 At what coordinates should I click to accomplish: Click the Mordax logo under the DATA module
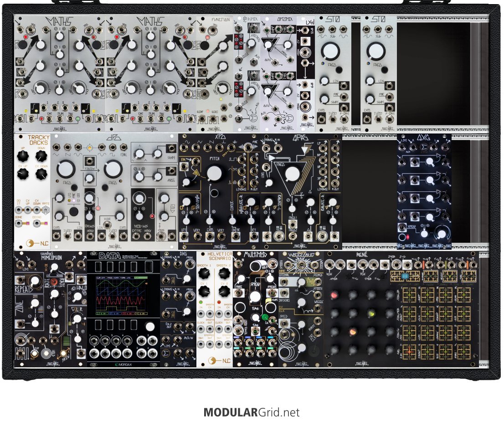[123, 365]
